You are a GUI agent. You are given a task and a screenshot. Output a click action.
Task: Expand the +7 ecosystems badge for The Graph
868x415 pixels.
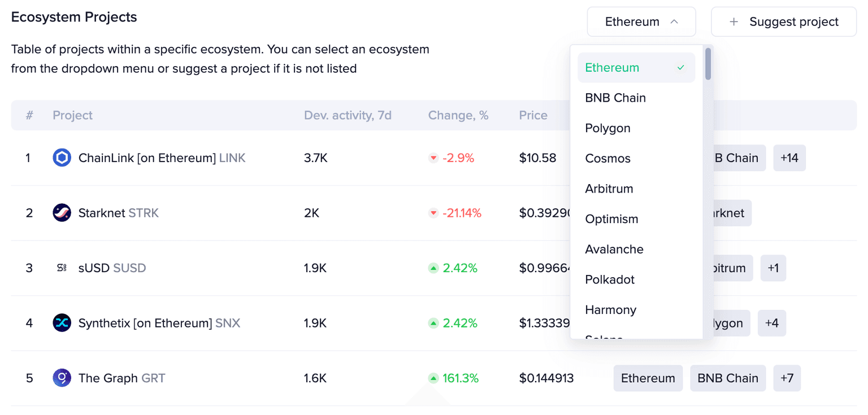pos(787,378)
